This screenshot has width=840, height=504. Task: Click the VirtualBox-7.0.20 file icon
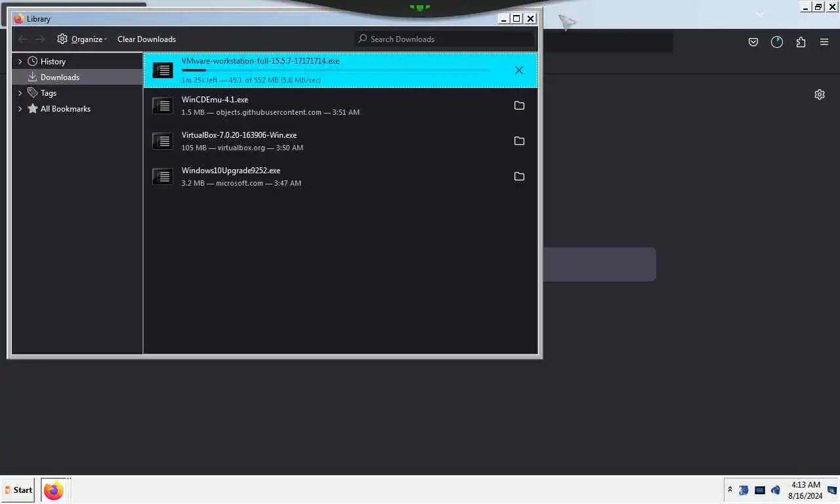pyautogui.click(x=163, y=141)
